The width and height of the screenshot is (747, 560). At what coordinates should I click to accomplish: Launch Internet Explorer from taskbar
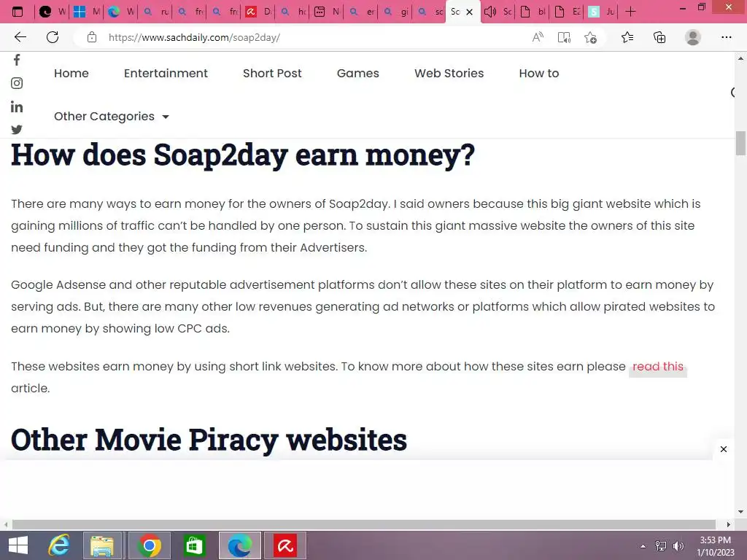click(60, 545)
